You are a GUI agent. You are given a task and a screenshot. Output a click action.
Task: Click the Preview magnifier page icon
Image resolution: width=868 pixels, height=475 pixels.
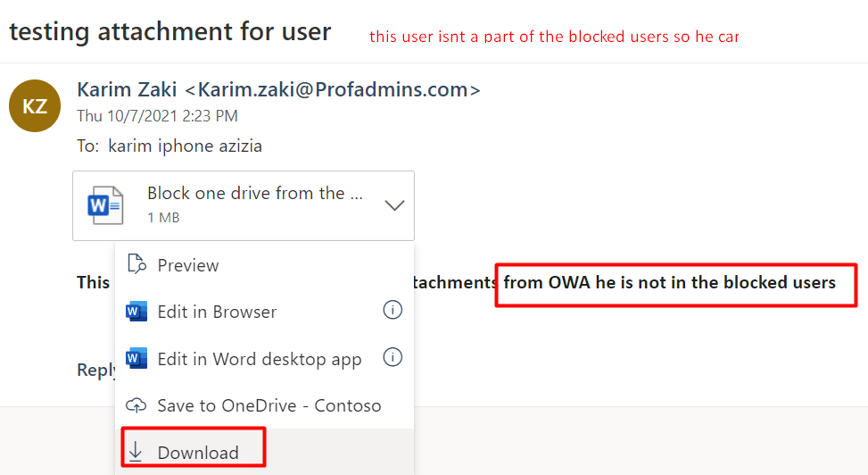point(136,264)
